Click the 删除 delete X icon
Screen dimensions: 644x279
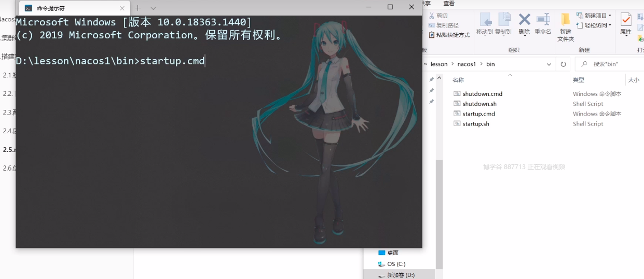(x=524, y=19)
